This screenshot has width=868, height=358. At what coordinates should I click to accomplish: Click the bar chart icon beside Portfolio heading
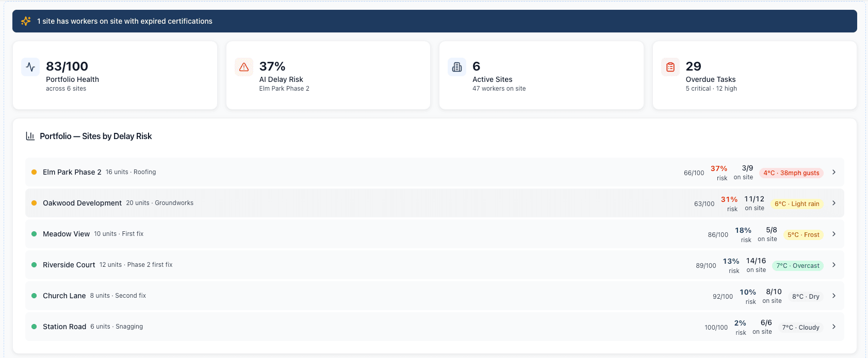(x=30, y=136)
